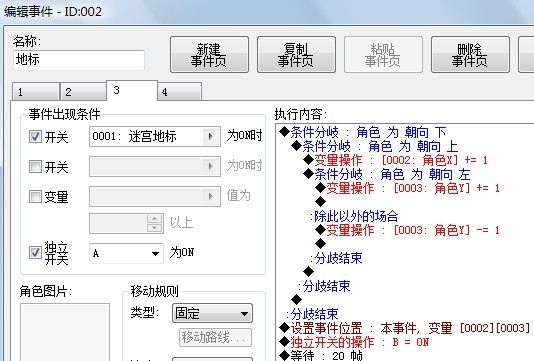The height and width of the screenshot is (361, 534).
Task: Click the 新建事件页 button
Action: click(209, 54)
